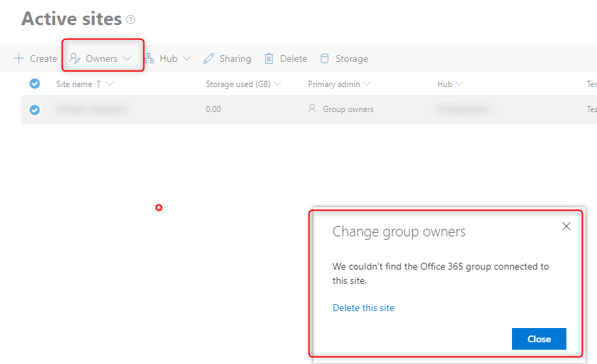The width and height of the screenshot is (597, 364).
Task: Click the Storage cylinder icon
Action: [324, 58]
